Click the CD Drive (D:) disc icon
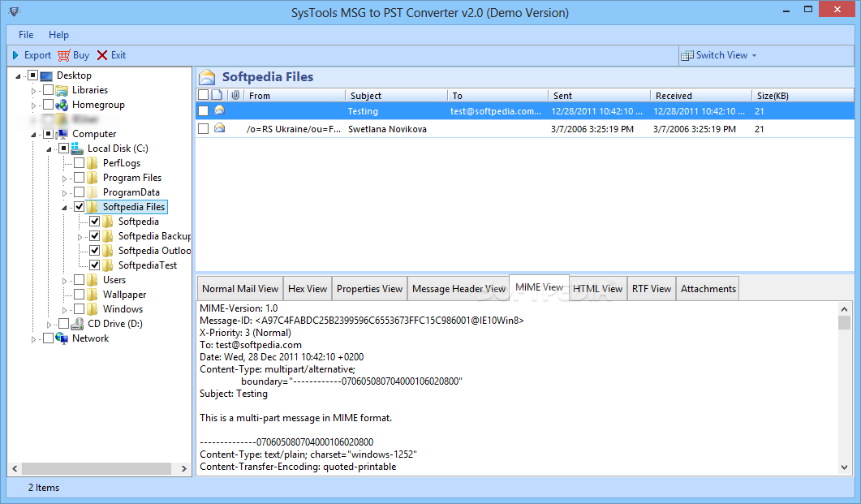Viewport: 861px width, 504px height. tap(77, 324)
